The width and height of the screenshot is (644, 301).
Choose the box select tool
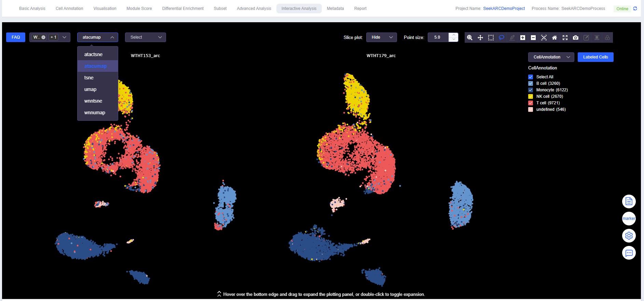click(491, 38)
